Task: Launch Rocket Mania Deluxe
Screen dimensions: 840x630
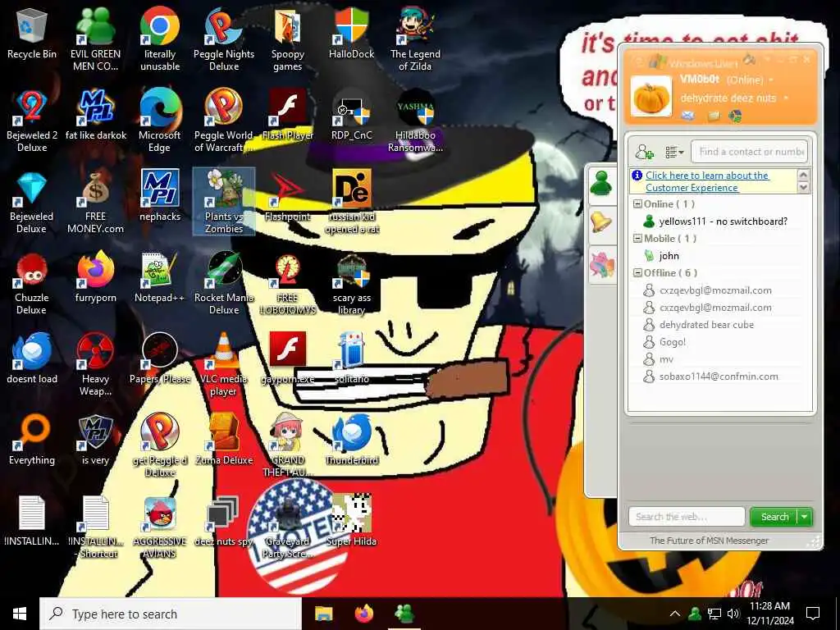Action: pos(224,283)
